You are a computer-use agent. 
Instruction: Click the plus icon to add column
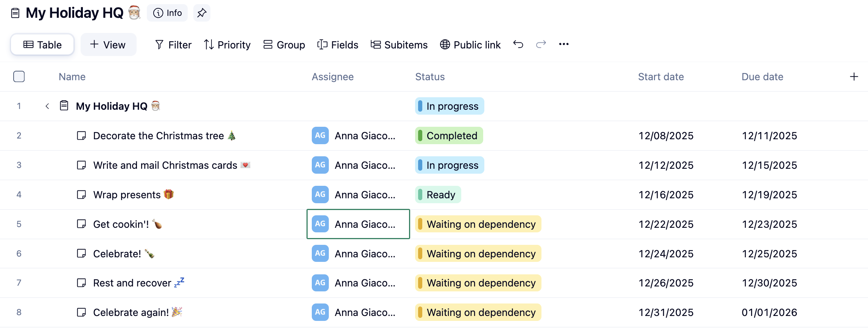(x=854, y=77)
